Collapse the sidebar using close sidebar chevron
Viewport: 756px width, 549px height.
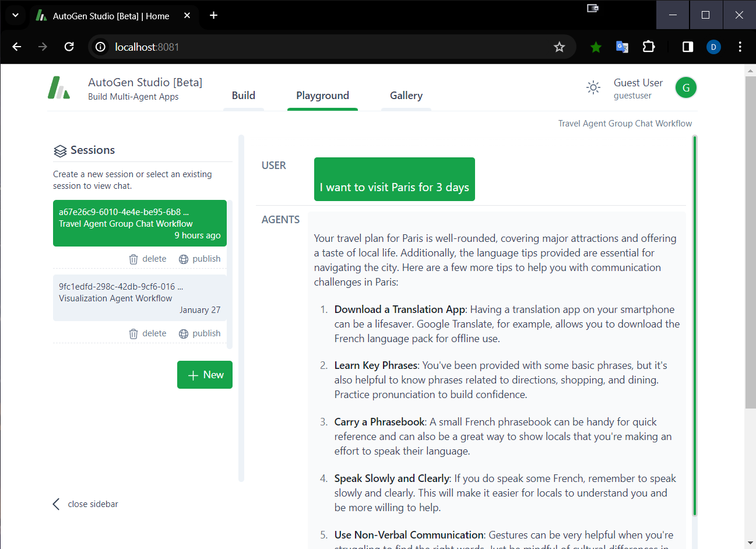56,504
